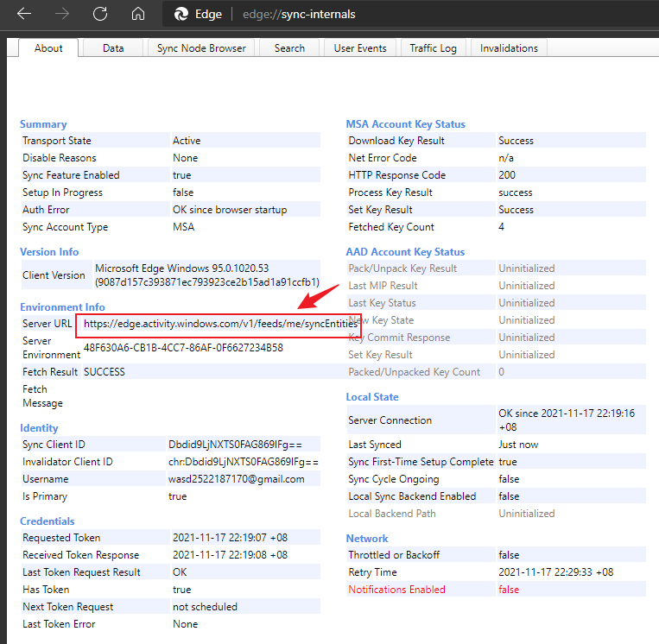
Task: Select Retry Time value 22:29:33
Action: pos(555,572)
